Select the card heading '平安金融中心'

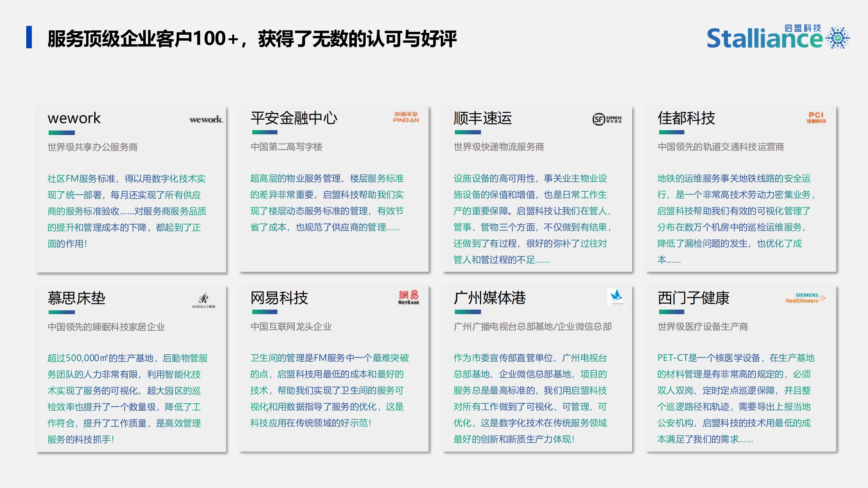click(294, 118)
